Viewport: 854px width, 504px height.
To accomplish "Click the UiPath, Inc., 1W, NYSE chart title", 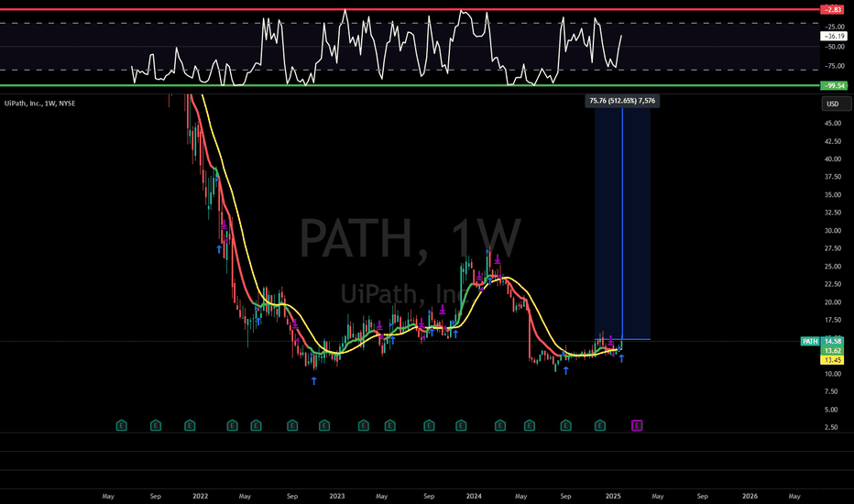I will [x=39, y=104].
